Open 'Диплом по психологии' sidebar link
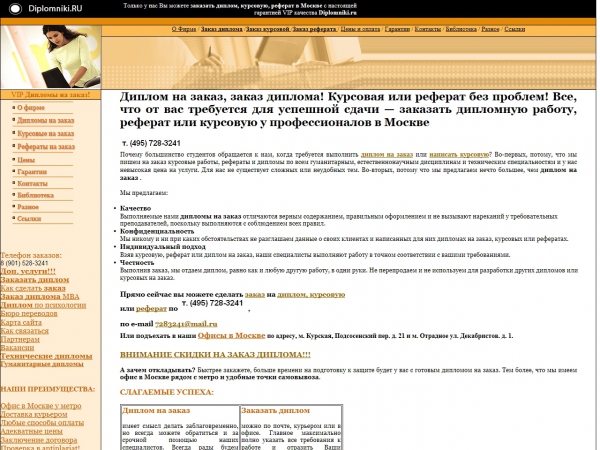This screenshot has width=600, height=450. coord(43,305)
